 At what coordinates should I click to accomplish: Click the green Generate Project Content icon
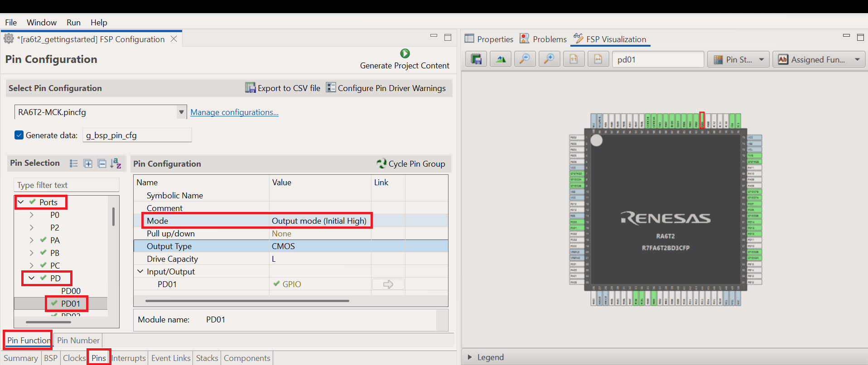(x=405, y=53)
